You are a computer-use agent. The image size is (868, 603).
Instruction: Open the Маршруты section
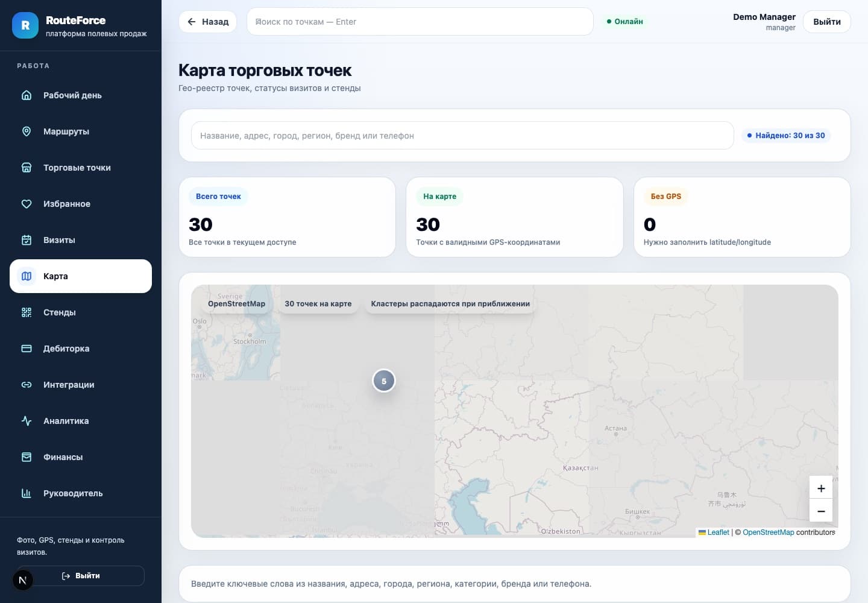coord(81,131)
